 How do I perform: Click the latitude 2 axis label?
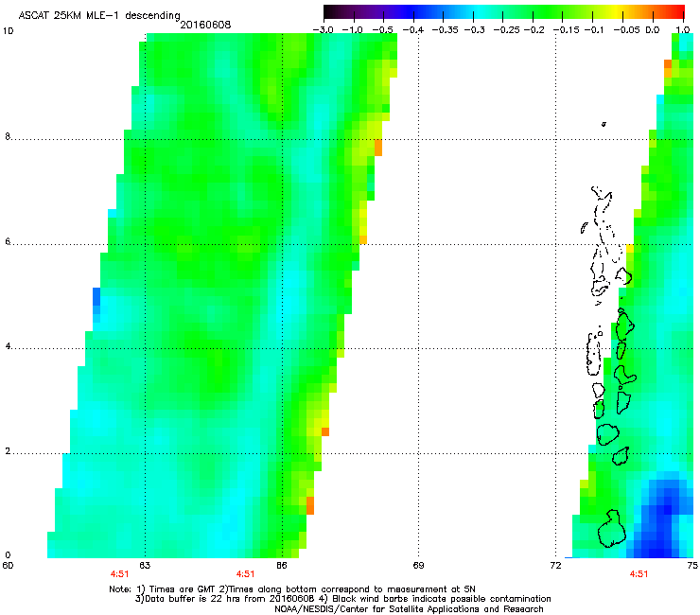8,450
